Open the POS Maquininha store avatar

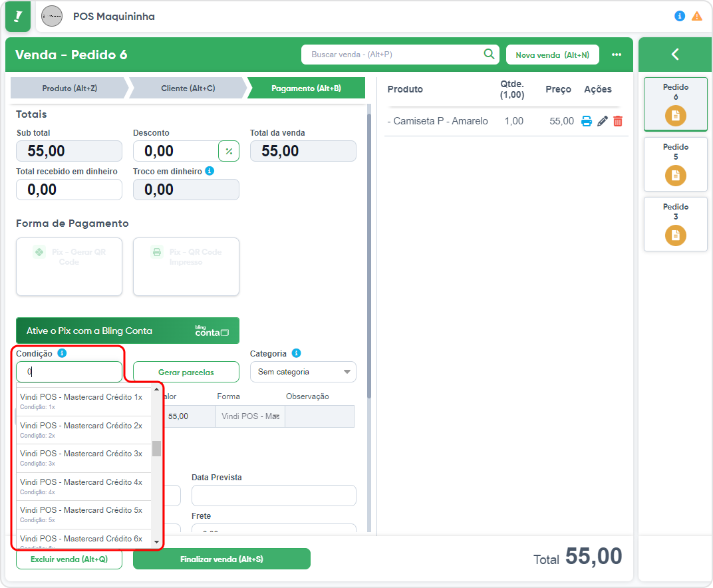pyautogui.click(x=52, y=17)
